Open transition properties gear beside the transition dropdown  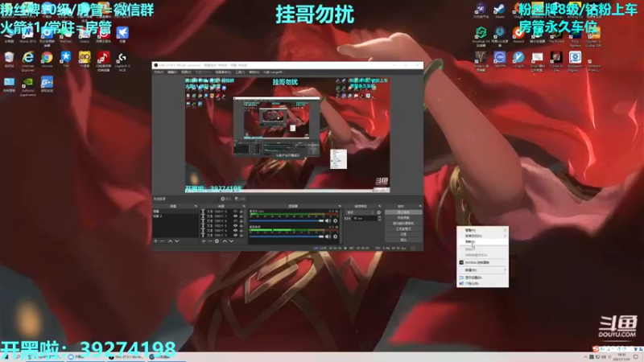click(378, 212)
